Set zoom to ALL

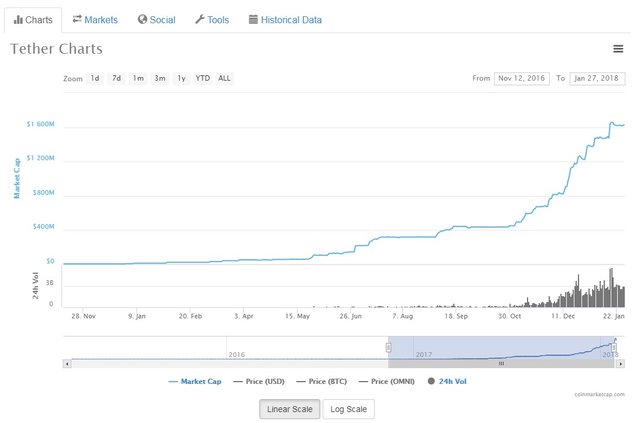tap(224, 78)
